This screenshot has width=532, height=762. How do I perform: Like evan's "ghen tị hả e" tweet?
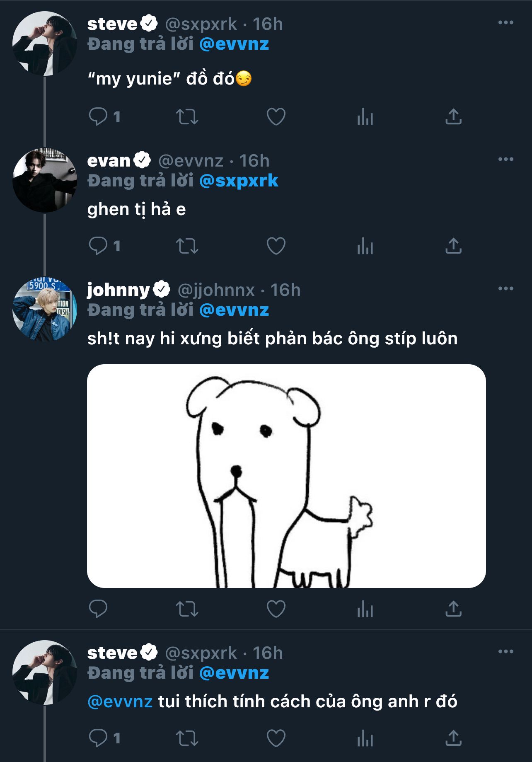click(276, 246)
